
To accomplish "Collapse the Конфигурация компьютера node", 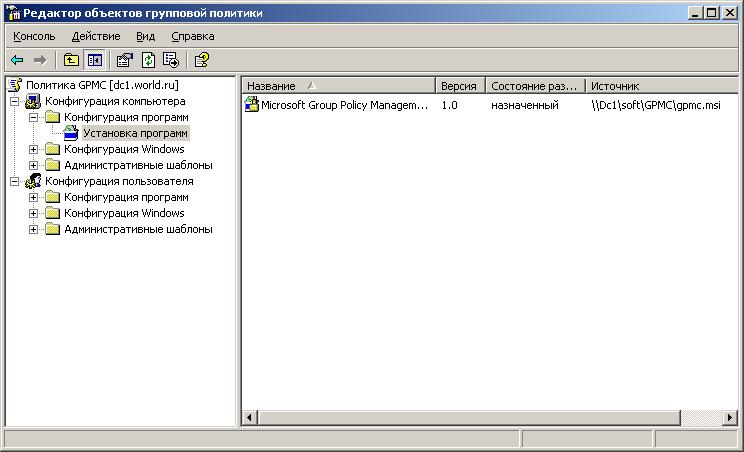I will (x=15, y=101).
